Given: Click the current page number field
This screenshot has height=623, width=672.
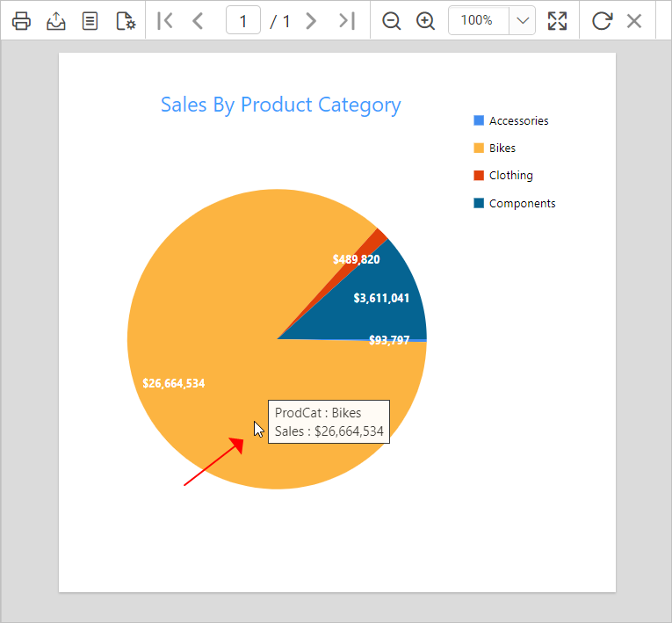Looking at the screenshot, I should tap(243, 20).
